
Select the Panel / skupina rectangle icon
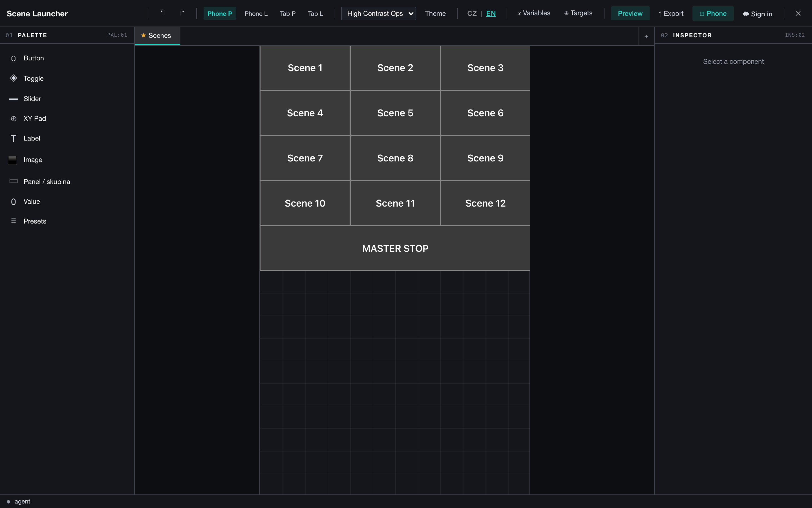point(14,181)
